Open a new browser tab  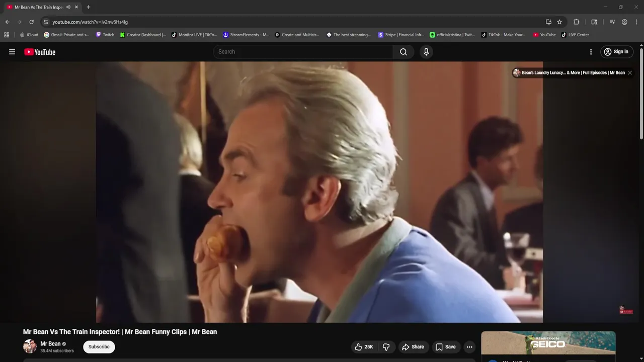(89, 7)
